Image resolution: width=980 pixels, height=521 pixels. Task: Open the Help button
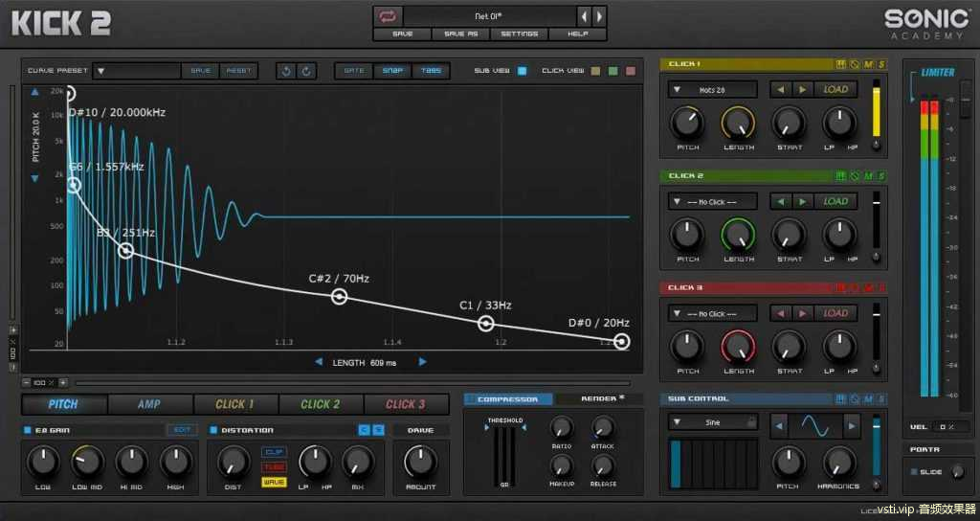pos(577,34)
